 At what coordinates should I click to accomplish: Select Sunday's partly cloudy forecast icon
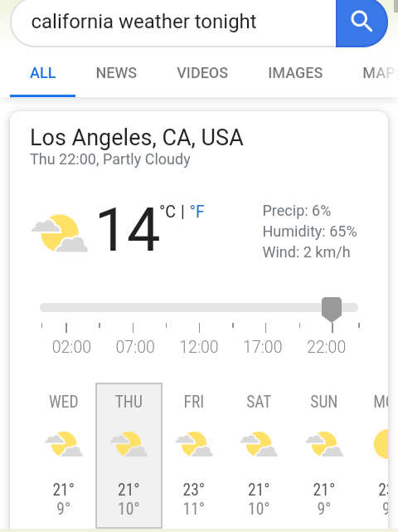[324, 444]
